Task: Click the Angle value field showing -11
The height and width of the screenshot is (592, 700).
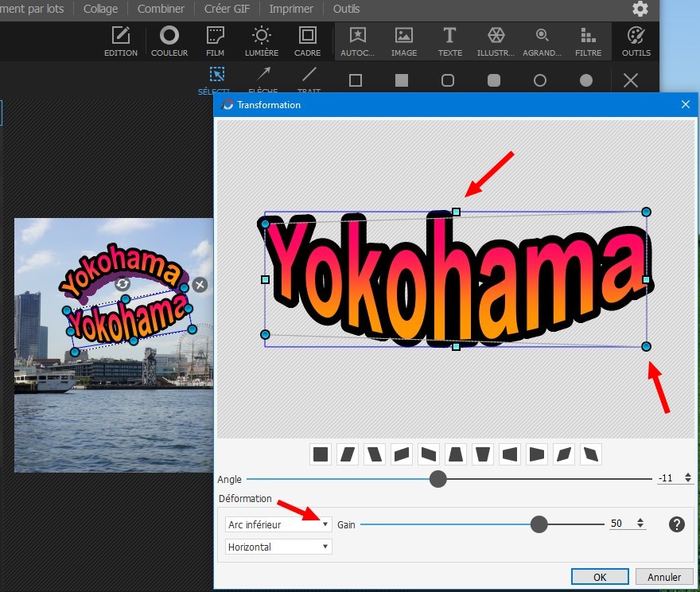Action: coord(669,478)
